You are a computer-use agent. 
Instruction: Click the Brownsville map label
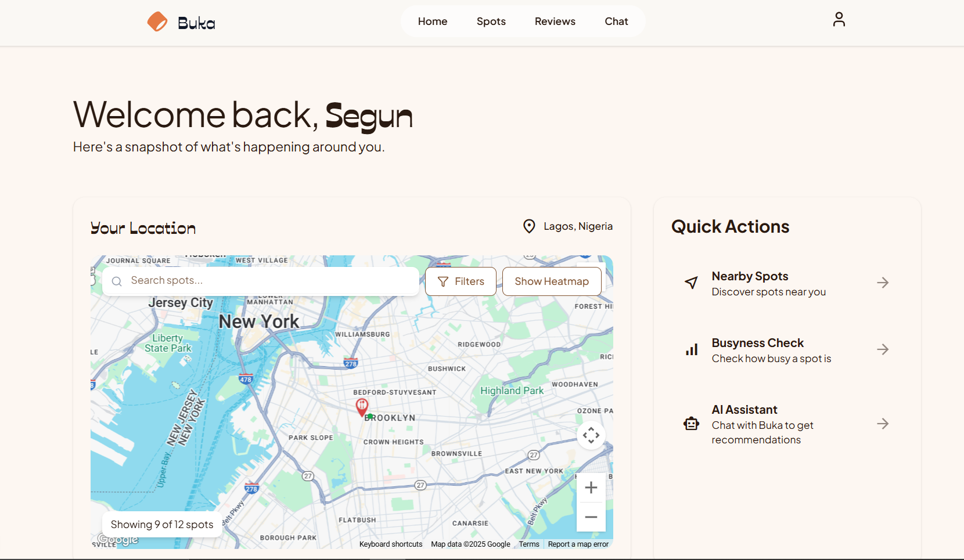click(456, 454)
